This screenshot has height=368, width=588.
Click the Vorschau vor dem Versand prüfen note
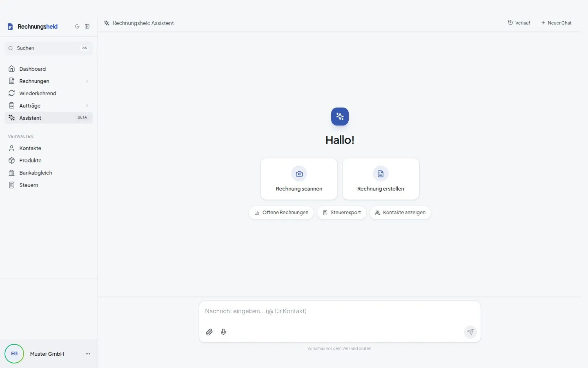[340, 348]
